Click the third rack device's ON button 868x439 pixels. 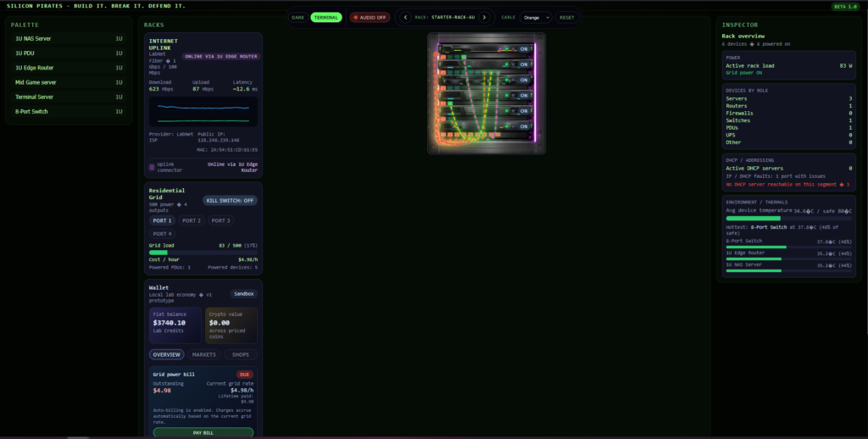(x=524, y=80)
